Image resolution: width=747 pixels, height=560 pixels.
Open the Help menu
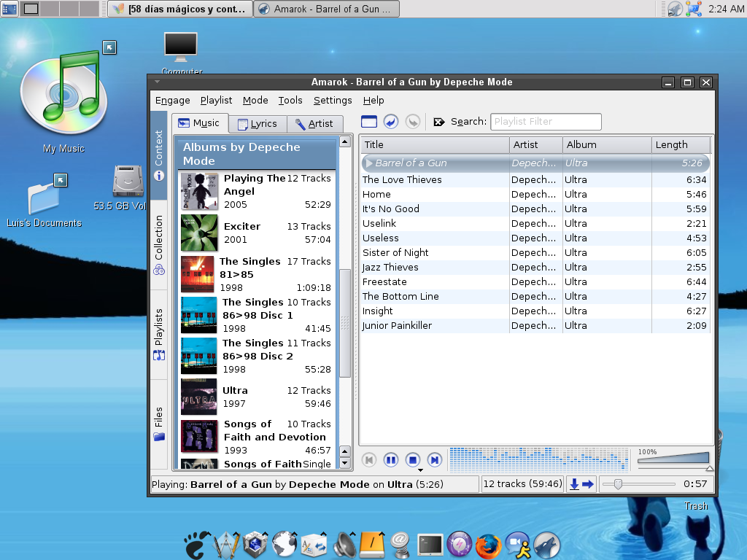(373, 101)
